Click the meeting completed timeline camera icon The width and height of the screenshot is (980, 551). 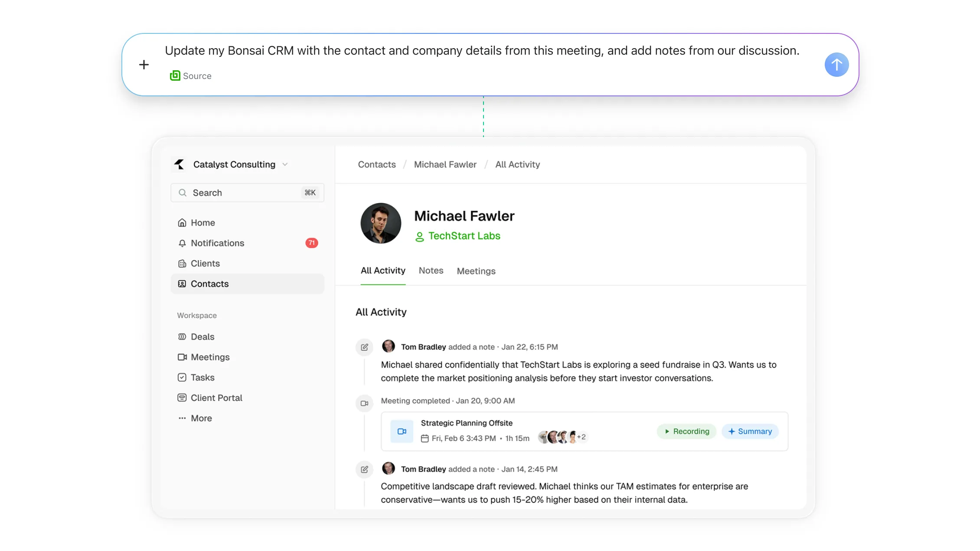click(364, 403)
